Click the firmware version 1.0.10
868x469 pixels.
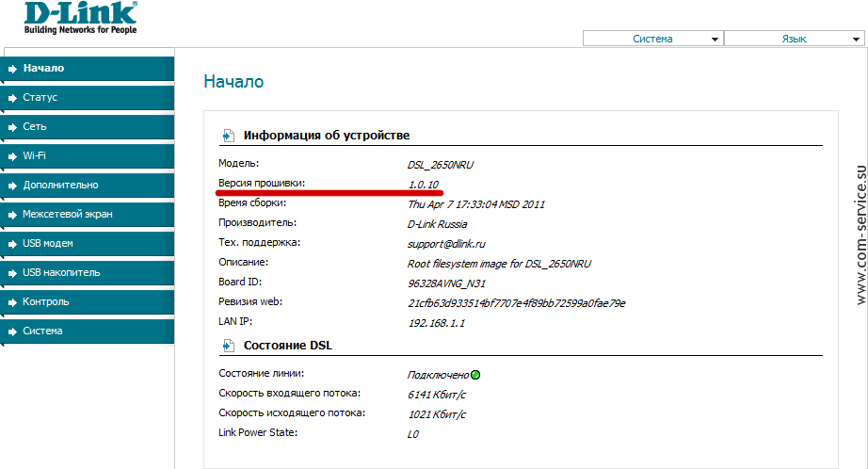424,185
